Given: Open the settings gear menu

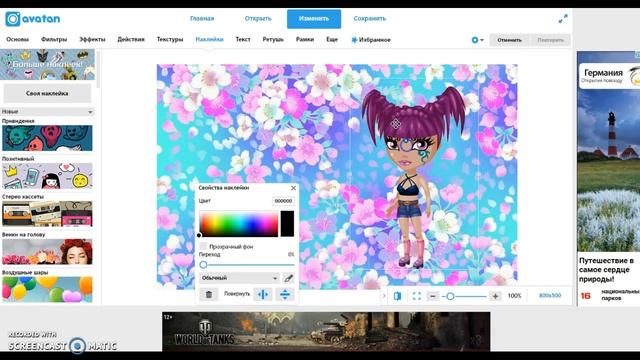Looking at the screenshot, I should (477, 40).
